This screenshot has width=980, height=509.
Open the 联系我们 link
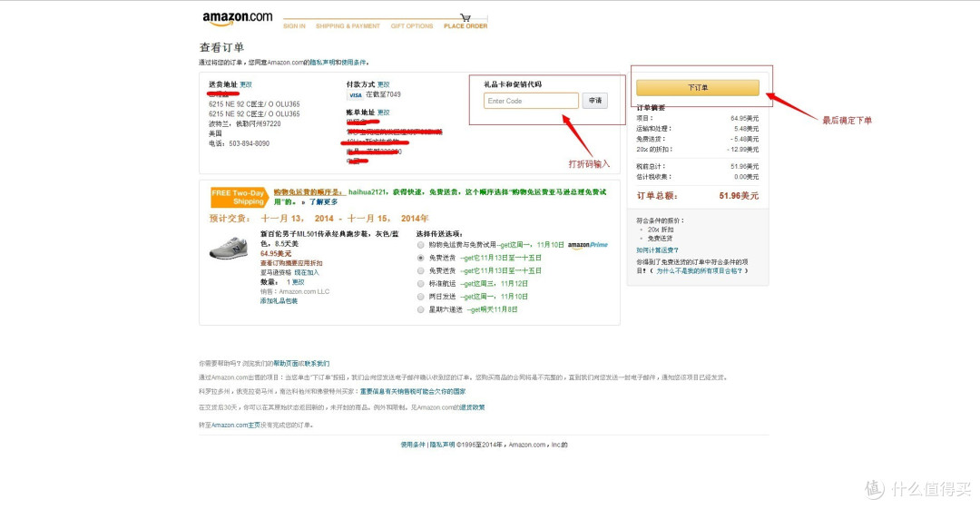point(317,363)
